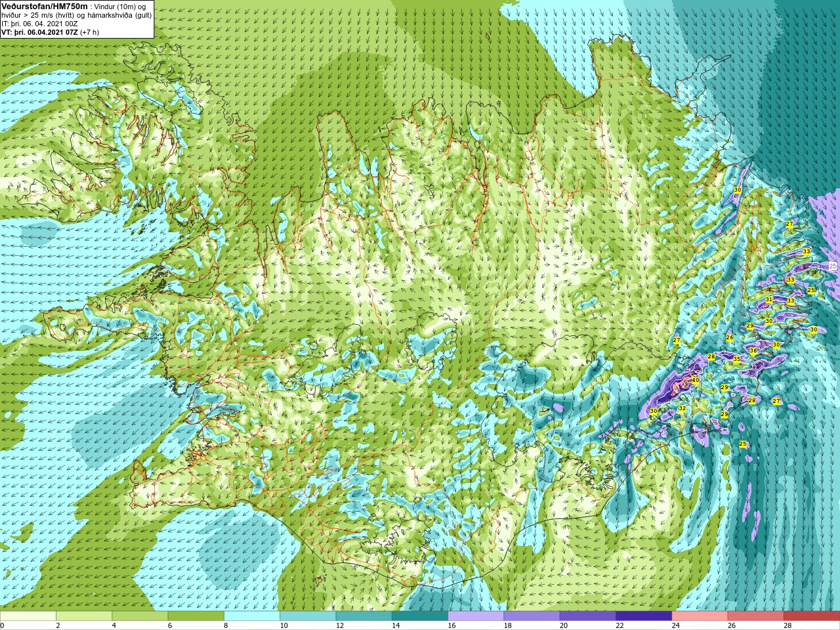Click the legend scale label 24
The image size is (840, 630).
676,625
